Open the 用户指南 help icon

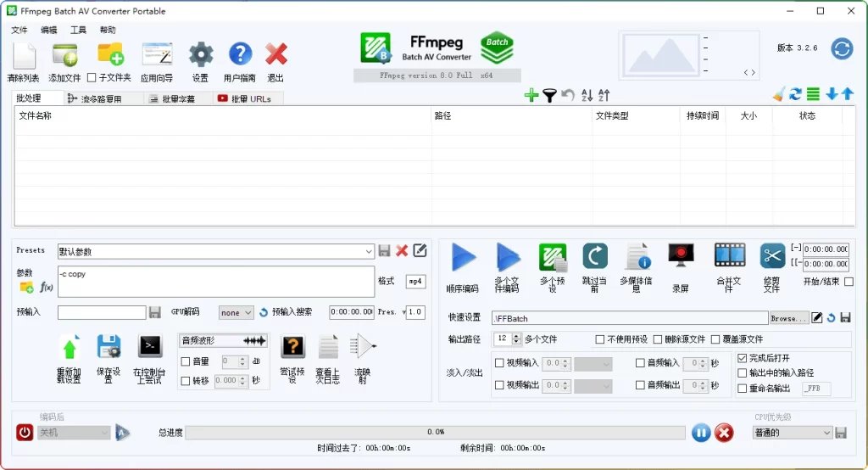240,54
